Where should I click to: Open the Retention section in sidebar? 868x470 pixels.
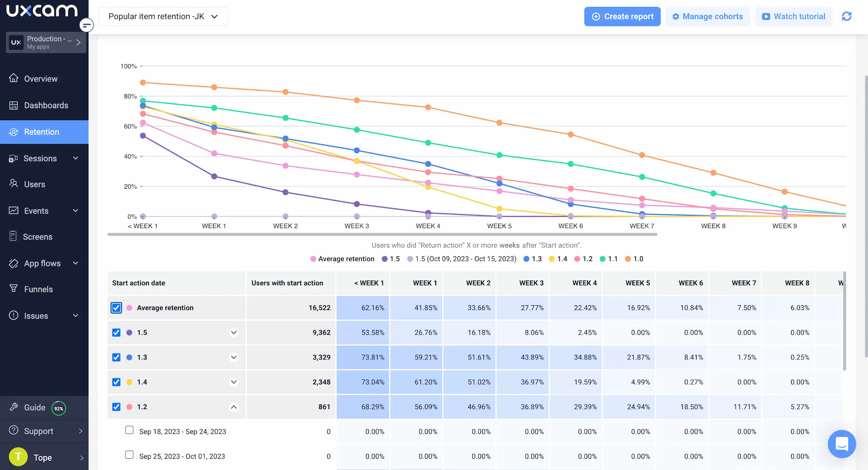pyautogui.click(x=42, y=132)
